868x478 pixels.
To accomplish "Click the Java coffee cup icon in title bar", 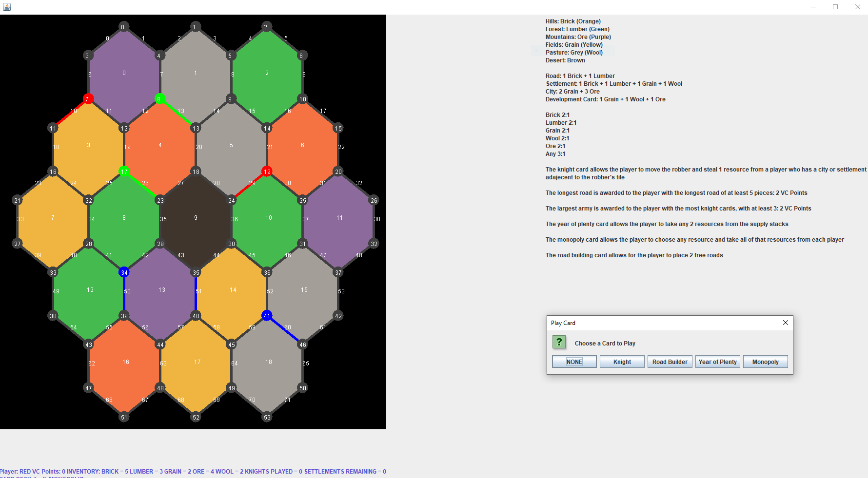I will 7,7.
